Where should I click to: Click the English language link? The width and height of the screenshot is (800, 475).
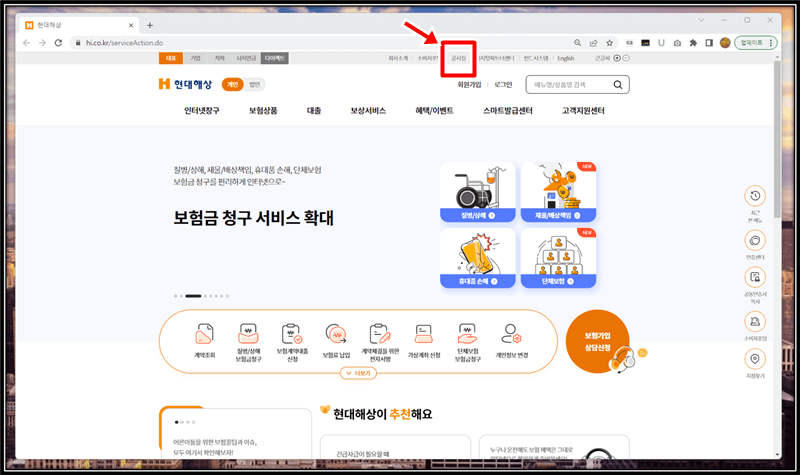pyautogui.click(x=565, y=58)
